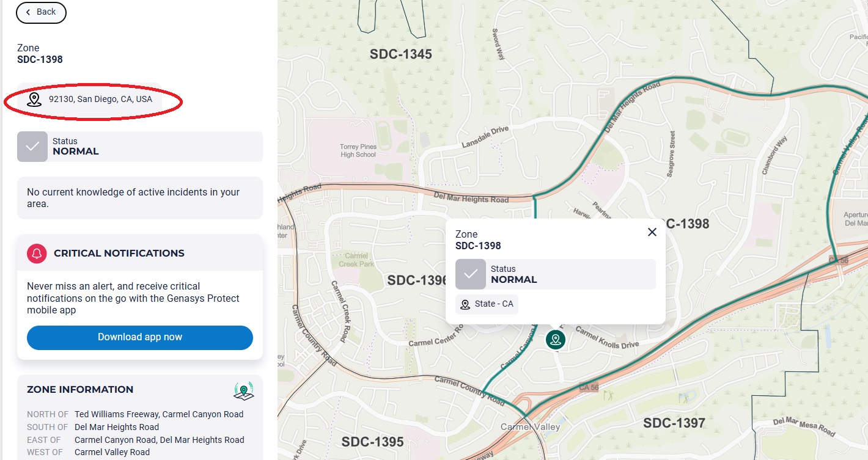Click the location pin icon beside 92130 address
The height and width of the screenshot is (460, 868).
click(x=34, y=100)
